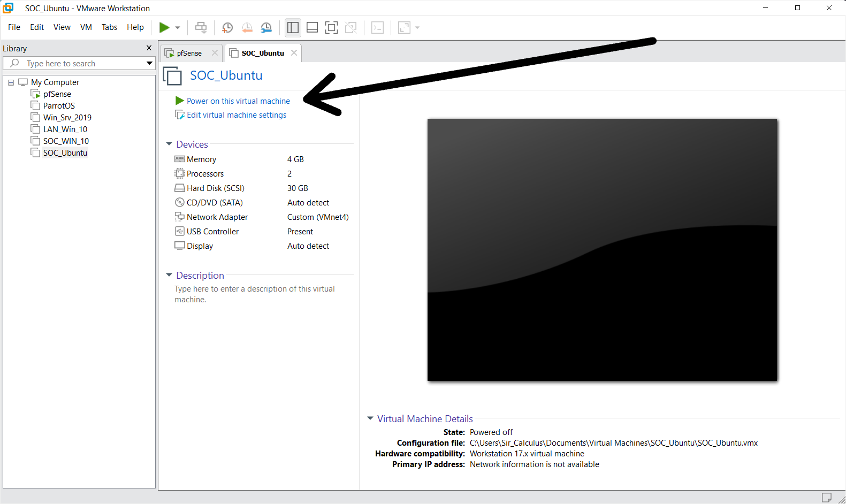
Task: Click the SOC_Ubuntu page title icon
Action: pos(172,75)
